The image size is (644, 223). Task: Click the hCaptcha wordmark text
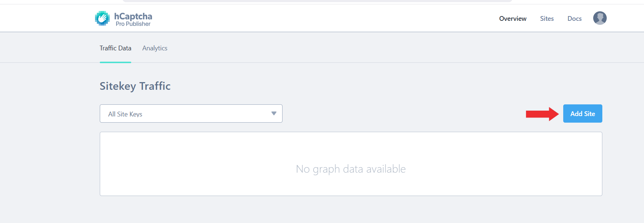pos(133,16)
